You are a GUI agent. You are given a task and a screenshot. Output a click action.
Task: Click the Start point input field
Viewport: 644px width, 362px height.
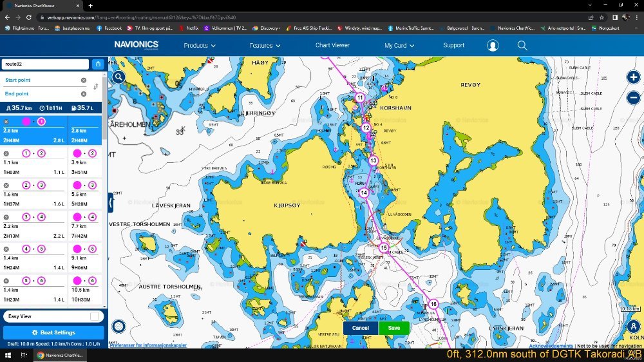[x=41, y=80]
